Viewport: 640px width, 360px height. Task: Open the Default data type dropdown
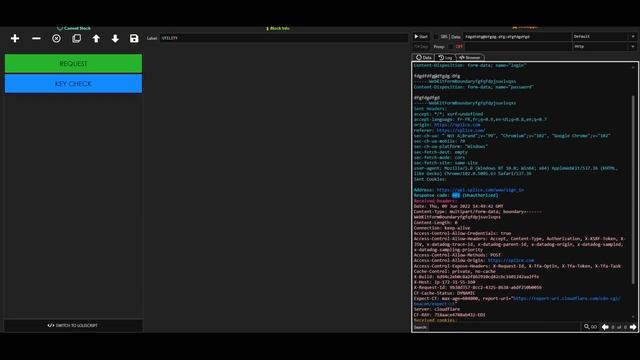[604, 37]
